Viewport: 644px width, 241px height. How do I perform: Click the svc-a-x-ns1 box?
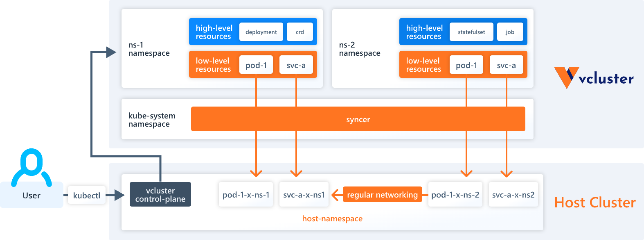(x=304, y=195)
